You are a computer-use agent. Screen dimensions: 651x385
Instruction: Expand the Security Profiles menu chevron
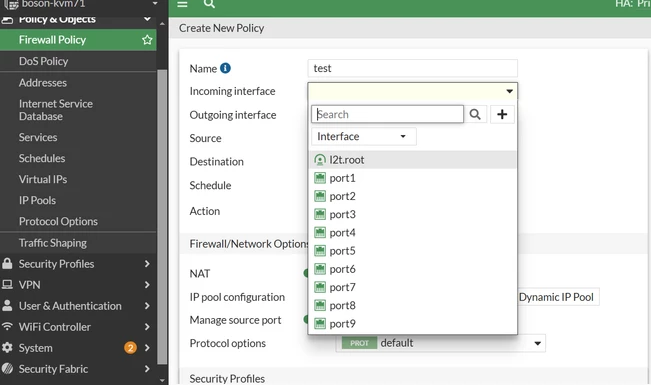coord(147,264)
